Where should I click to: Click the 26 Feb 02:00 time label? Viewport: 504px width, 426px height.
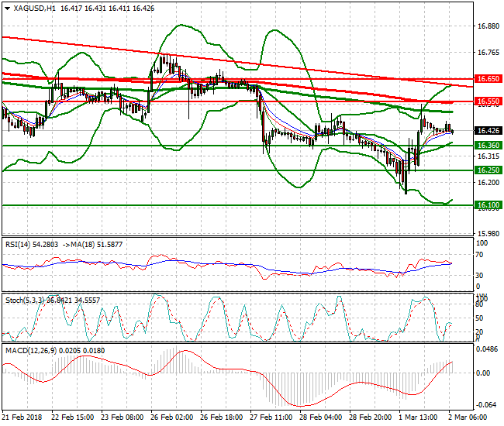pyautogui.click(x=172, y=417)
